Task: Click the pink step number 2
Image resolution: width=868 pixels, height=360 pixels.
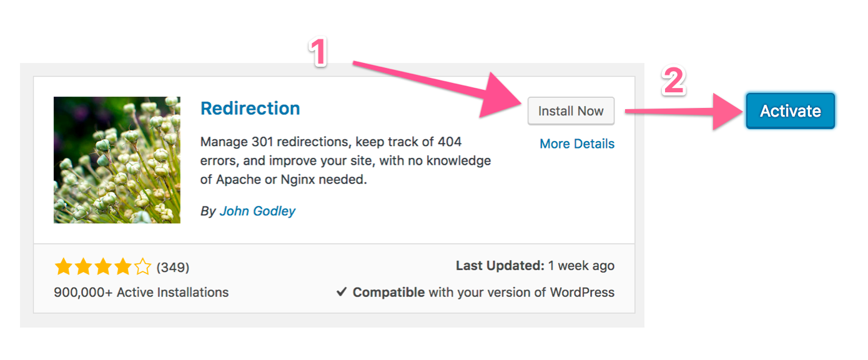Action: [673, 82]
